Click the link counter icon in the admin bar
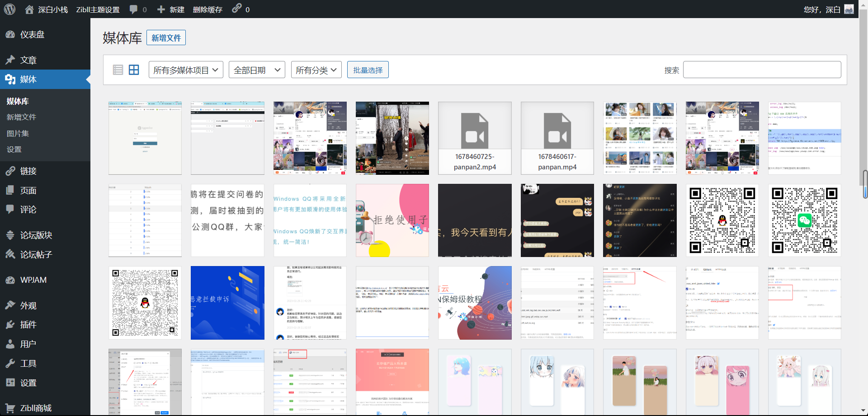 tap(237, 9)
